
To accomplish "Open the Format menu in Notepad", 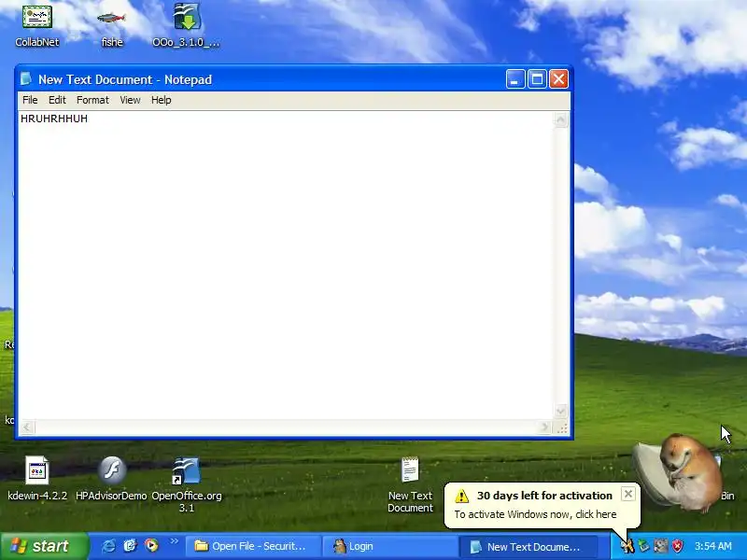I will click(x=92, y=100).
